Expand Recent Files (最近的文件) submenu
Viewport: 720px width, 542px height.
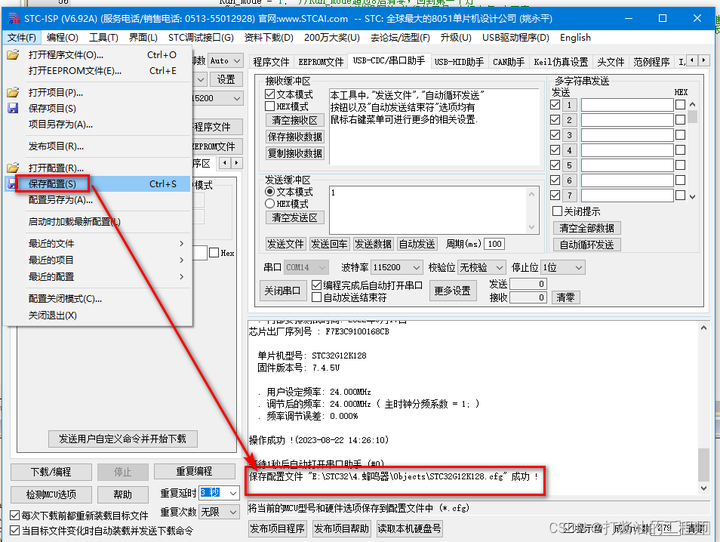pos(98,243)
